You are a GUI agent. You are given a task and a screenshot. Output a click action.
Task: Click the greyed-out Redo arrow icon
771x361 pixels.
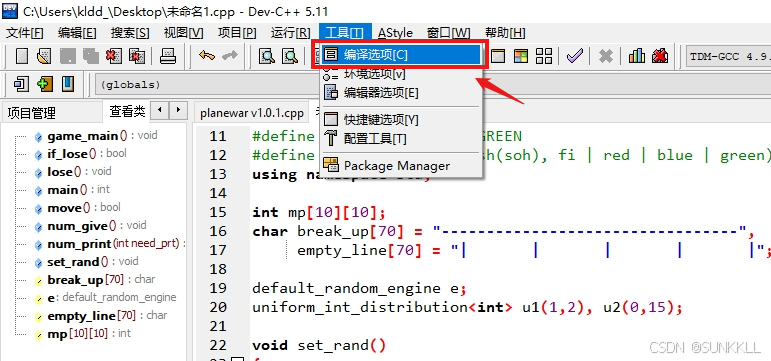pyautogui.click(x=230, y=56)
